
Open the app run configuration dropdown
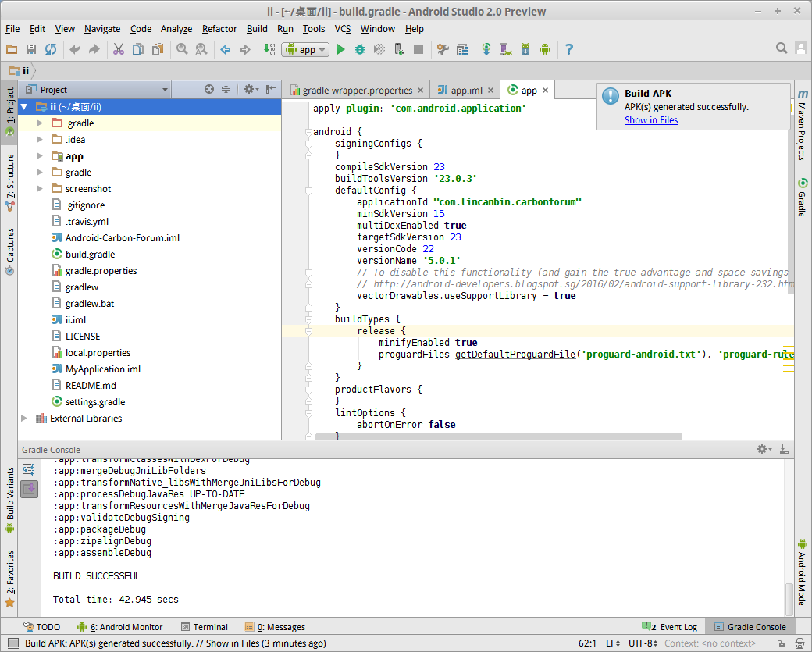pos(305,50)
